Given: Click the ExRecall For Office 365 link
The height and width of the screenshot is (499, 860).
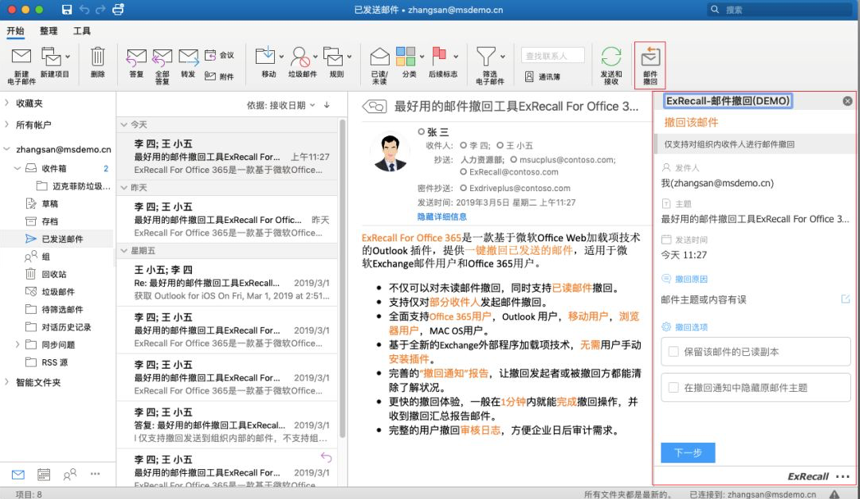Looking at the screenshot, I should tap(411, 237).
